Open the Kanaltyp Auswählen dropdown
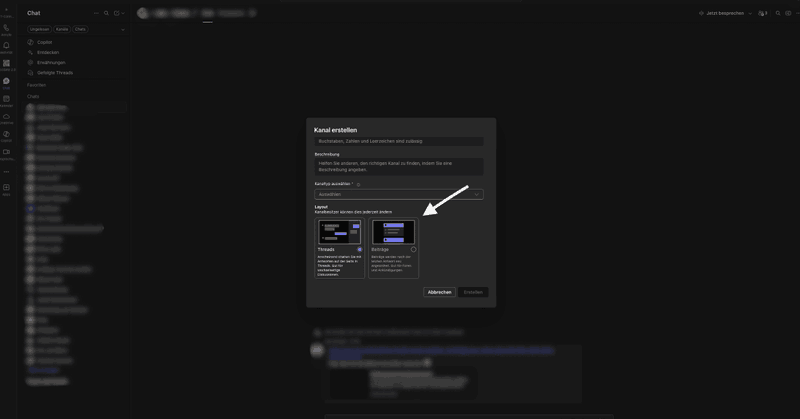Image resolution: width=800 pixels, height=419 pixels. click(x=399, y=194)
